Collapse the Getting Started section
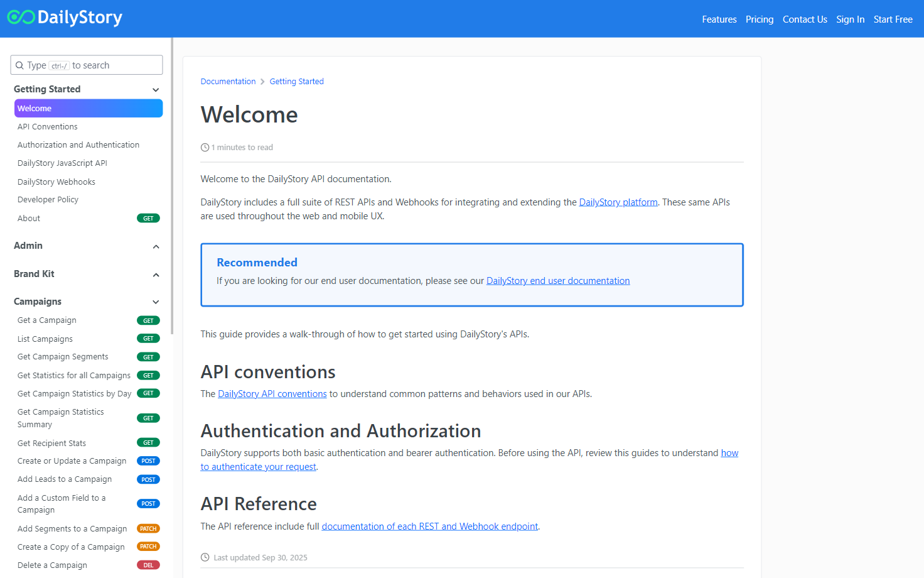This screenshot has height=578, width=924. tap(156, 90)
